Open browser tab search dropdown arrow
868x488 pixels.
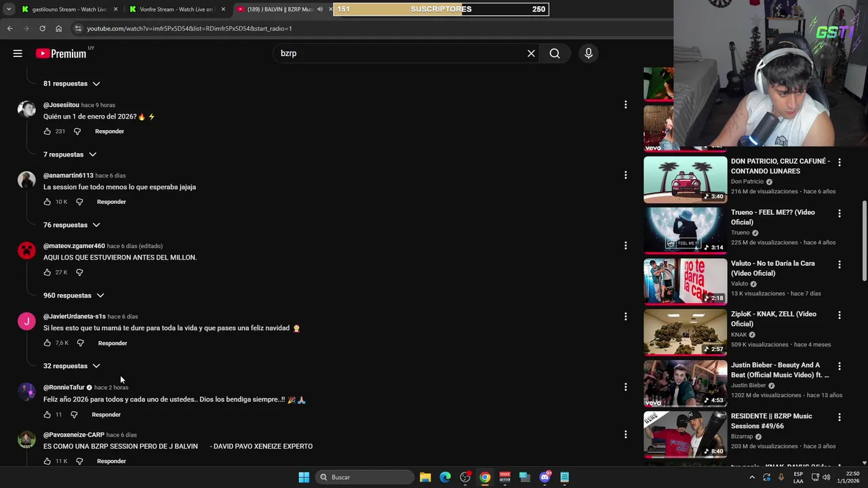click(9, 9)
